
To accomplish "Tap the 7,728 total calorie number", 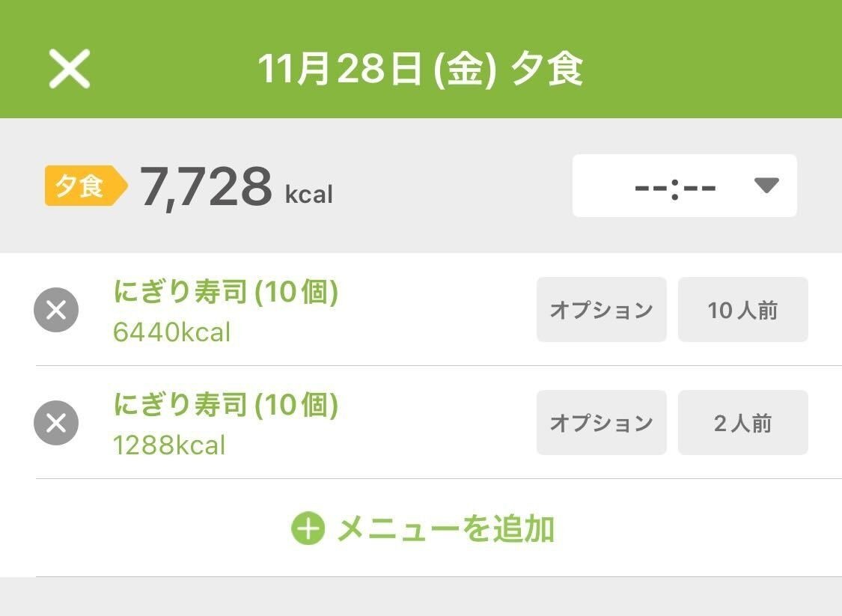I will [206, 187].
